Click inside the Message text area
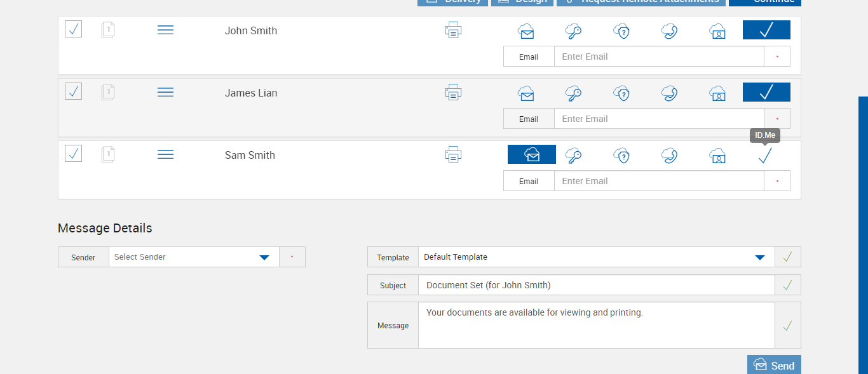 (595, 325)
